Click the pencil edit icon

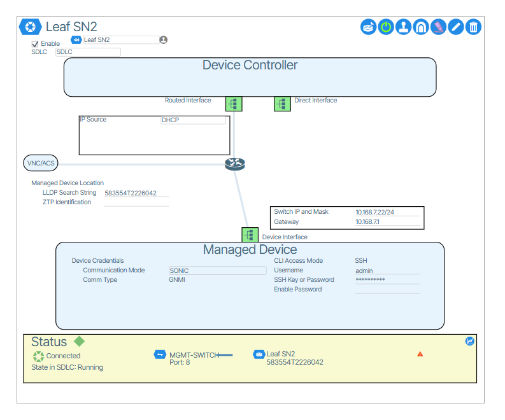(x=455, y=27)
